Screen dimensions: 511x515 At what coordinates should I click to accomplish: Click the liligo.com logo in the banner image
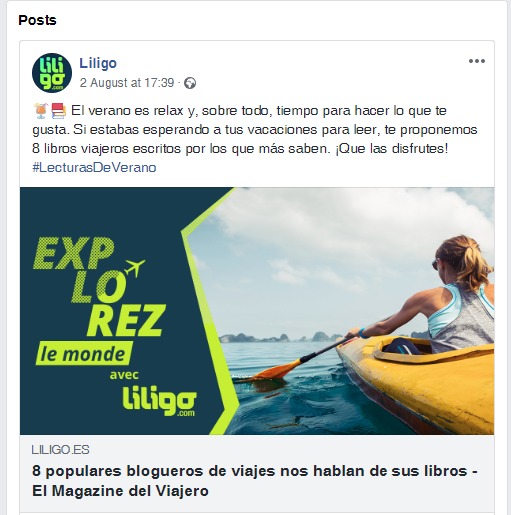point(159,401)
